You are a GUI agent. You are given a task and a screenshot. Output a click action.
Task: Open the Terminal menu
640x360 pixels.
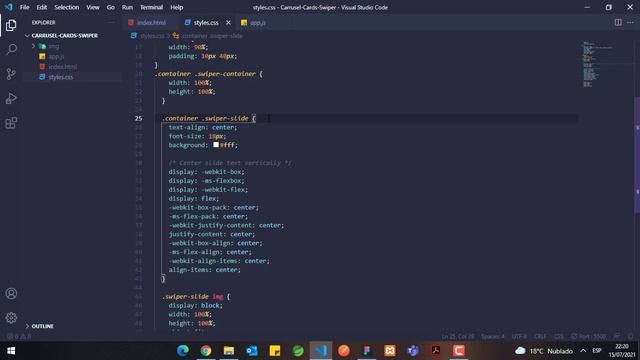pyautogui.click(x=151, y=7)
